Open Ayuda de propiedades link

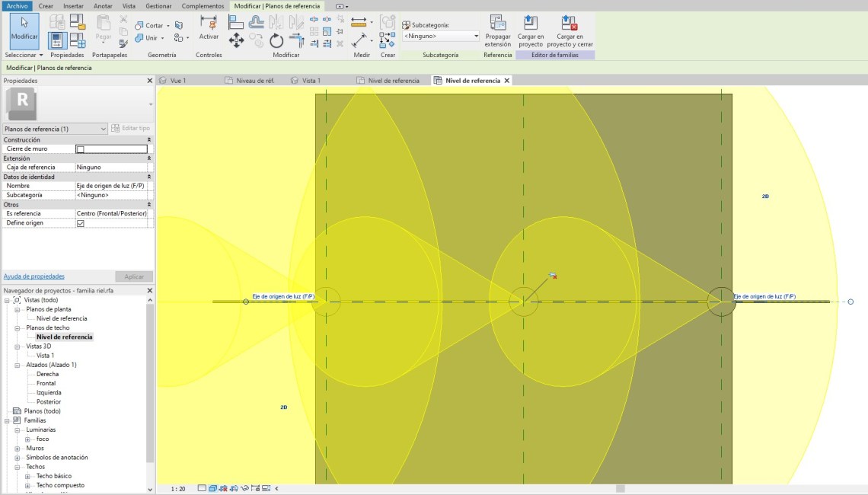(34, 276)
